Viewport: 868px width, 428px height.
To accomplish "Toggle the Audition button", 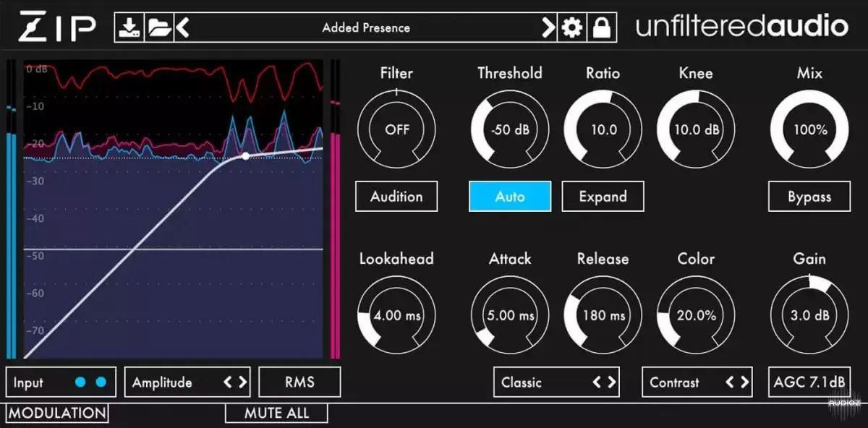I will (x=396, y=196).
